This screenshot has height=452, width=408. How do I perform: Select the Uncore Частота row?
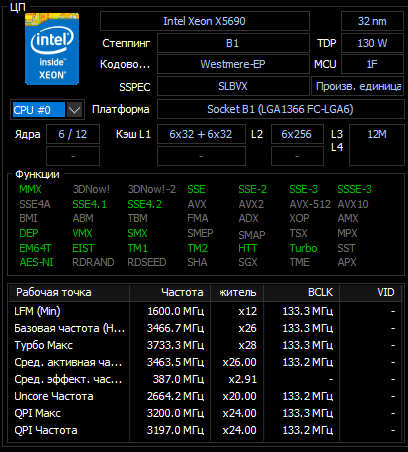204,396
